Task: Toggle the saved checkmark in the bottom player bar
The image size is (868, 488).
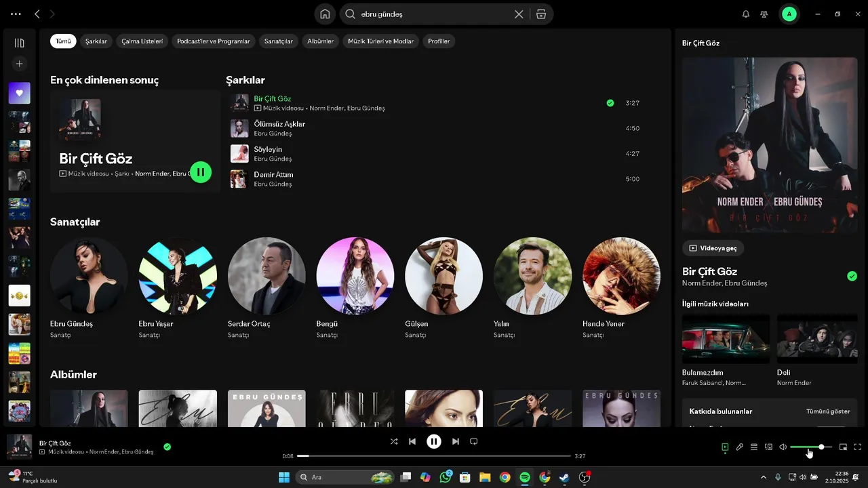Action: [167, 447]
